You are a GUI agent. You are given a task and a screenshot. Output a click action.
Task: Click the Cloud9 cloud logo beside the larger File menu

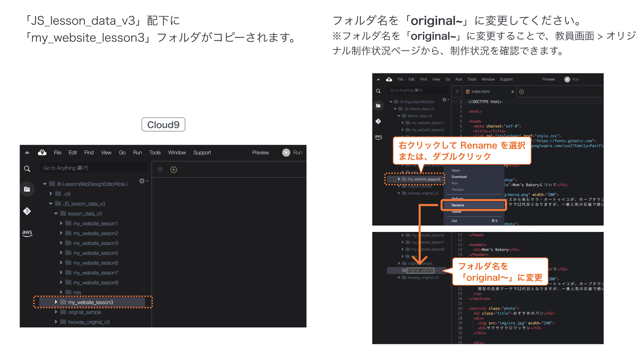tap(42, 152)
